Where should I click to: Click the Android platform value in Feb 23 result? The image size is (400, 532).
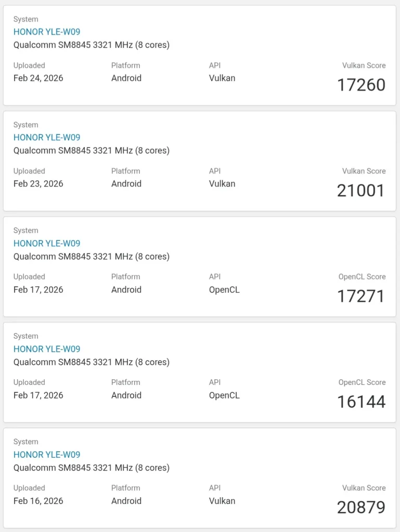126,184
